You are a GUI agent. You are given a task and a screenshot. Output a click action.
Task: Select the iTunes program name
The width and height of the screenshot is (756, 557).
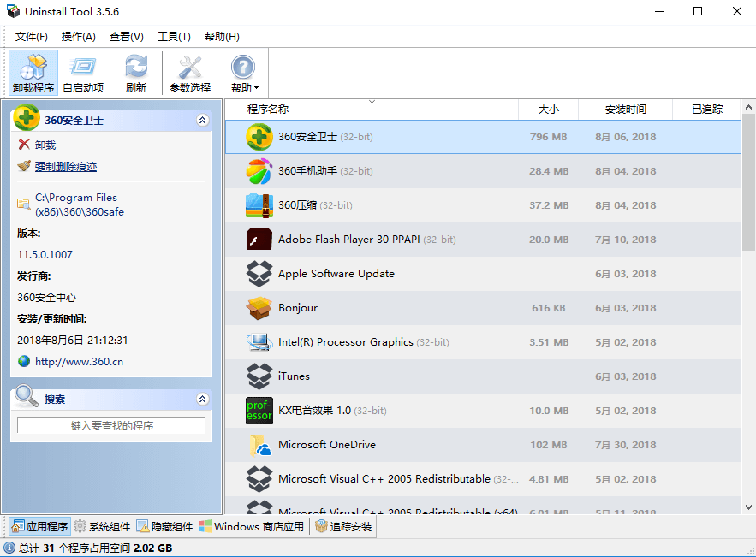click(x=295, y=376)
